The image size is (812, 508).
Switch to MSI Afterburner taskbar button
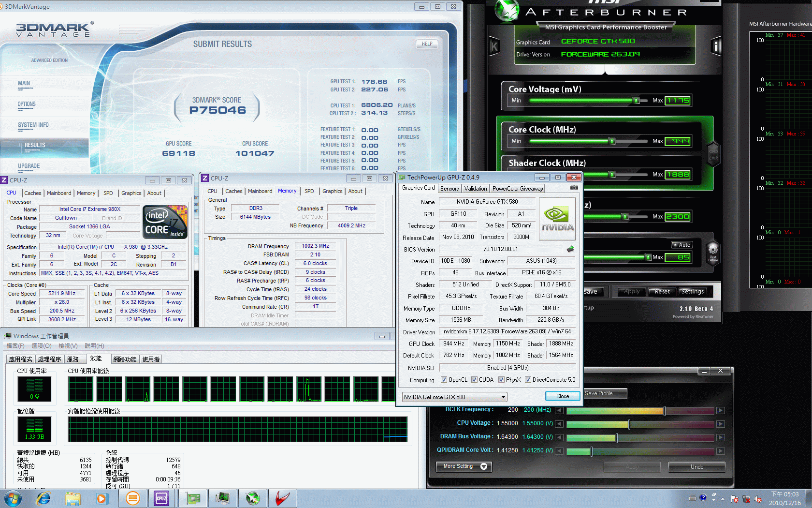coord(253,498)
